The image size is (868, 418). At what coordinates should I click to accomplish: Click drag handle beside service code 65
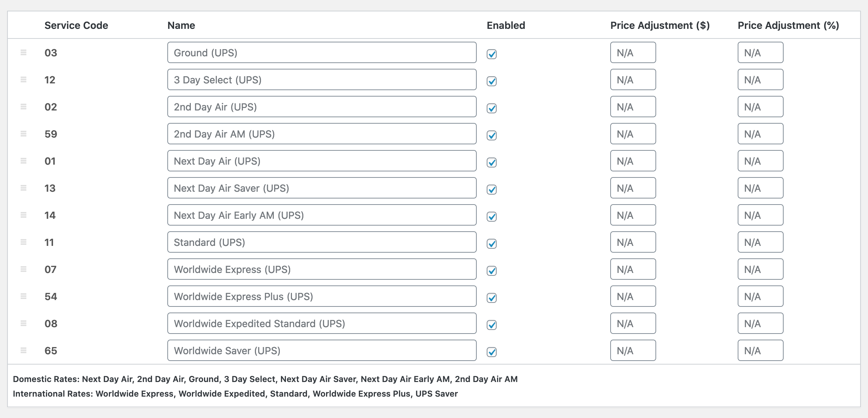(x=23, y=350)
